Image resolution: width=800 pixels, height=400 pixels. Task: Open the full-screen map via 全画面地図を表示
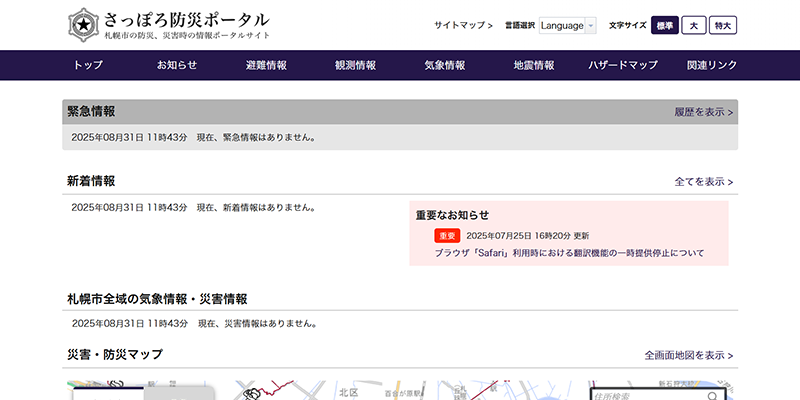click(689, 355)
